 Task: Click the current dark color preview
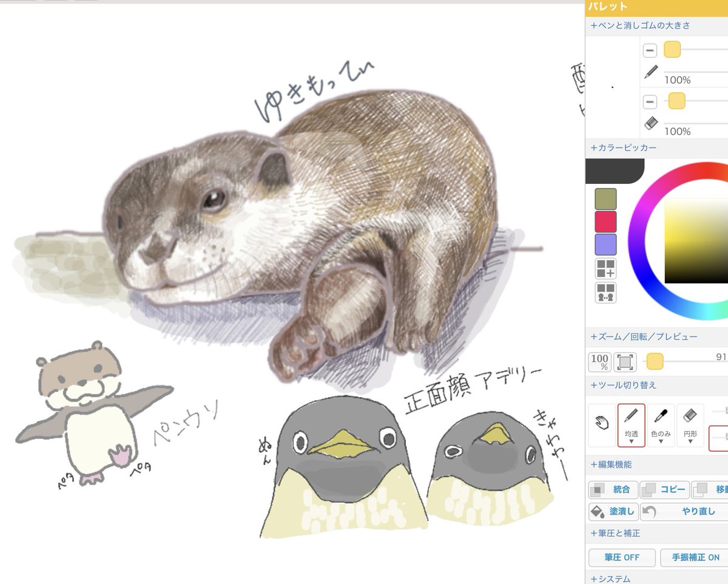coord(614,171)
